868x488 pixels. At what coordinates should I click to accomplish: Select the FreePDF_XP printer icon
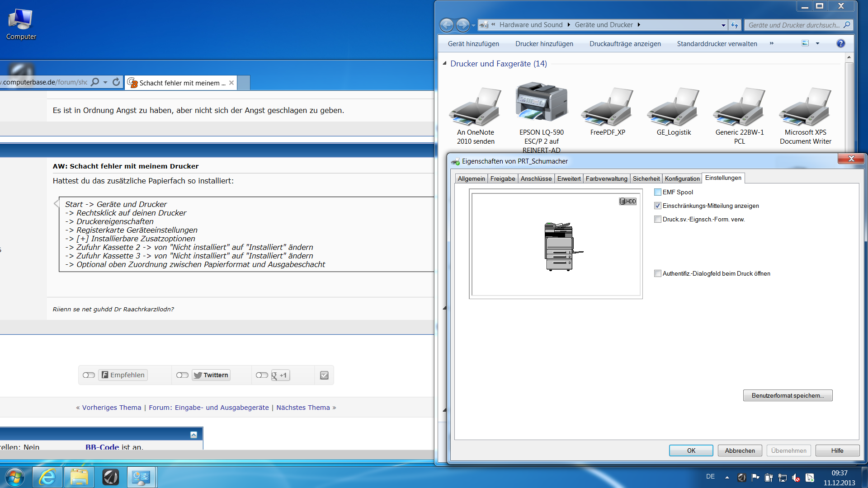[x=607, y=108]
